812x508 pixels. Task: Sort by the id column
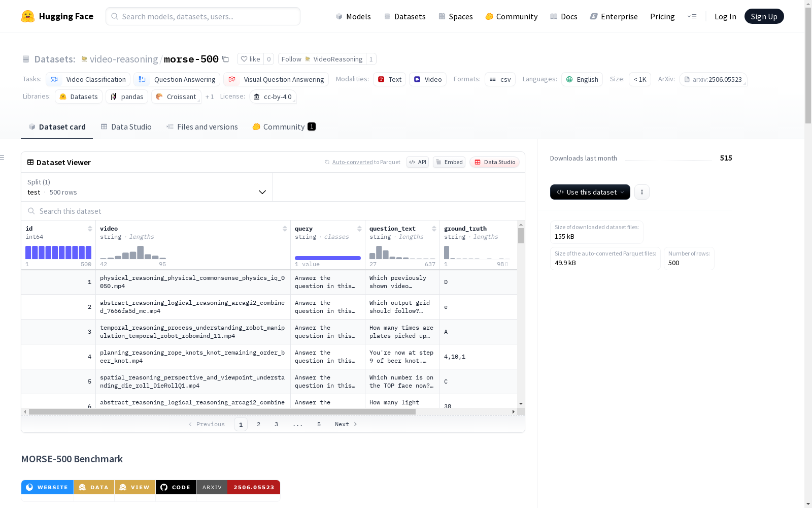click(90, 229)
